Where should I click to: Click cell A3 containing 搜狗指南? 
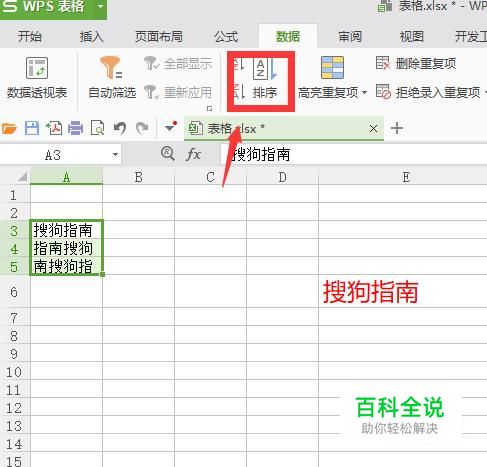pyautogui.click(x=66, y=230)
